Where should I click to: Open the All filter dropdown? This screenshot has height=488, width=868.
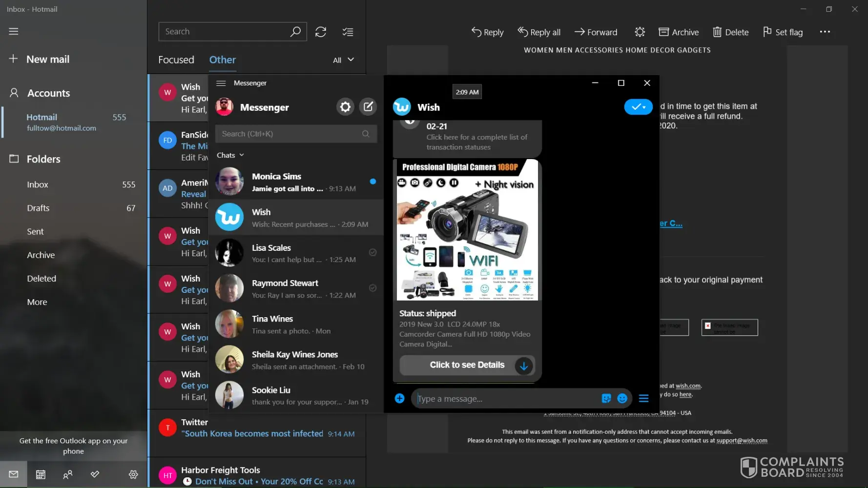coord(343,60)
